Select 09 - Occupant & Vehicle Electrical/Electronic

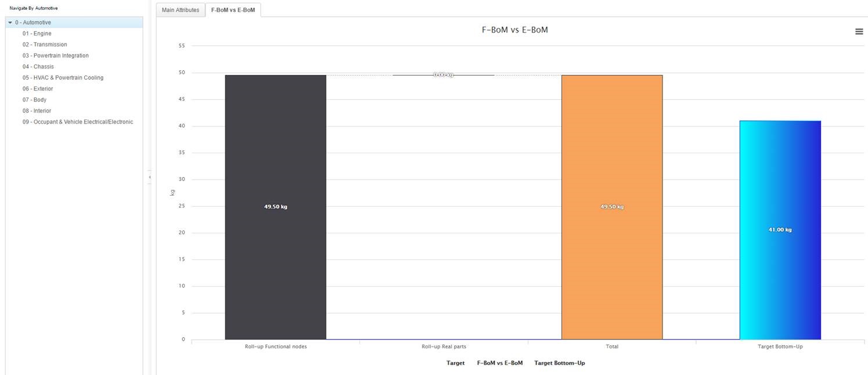tap(78, 122)
